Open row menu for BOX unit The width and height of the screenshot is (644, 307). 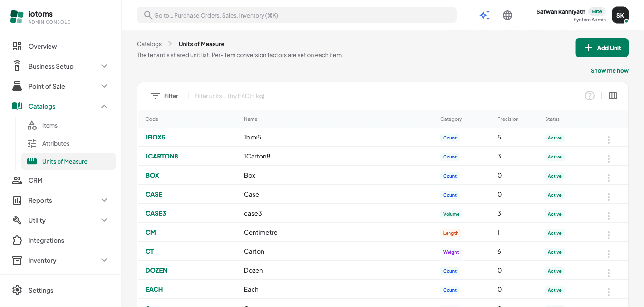(609, 178)
